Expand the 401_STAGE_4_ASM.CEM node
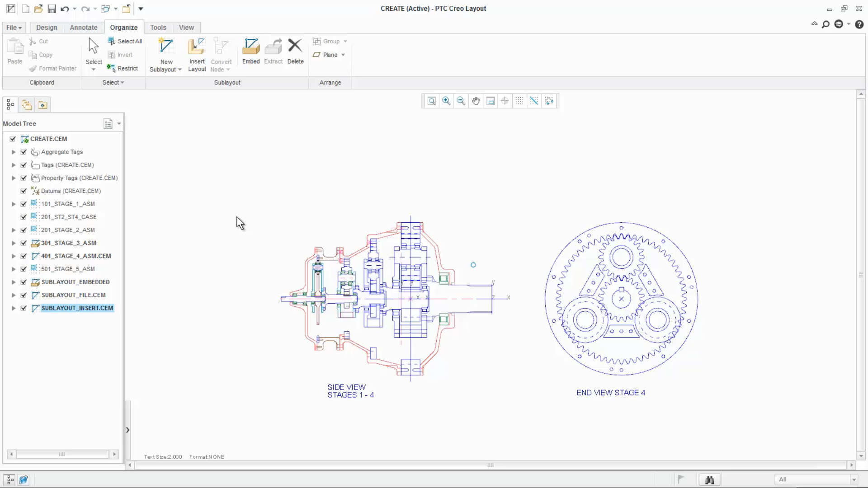This screenshot has width=868, height=488. coord(14,256)
